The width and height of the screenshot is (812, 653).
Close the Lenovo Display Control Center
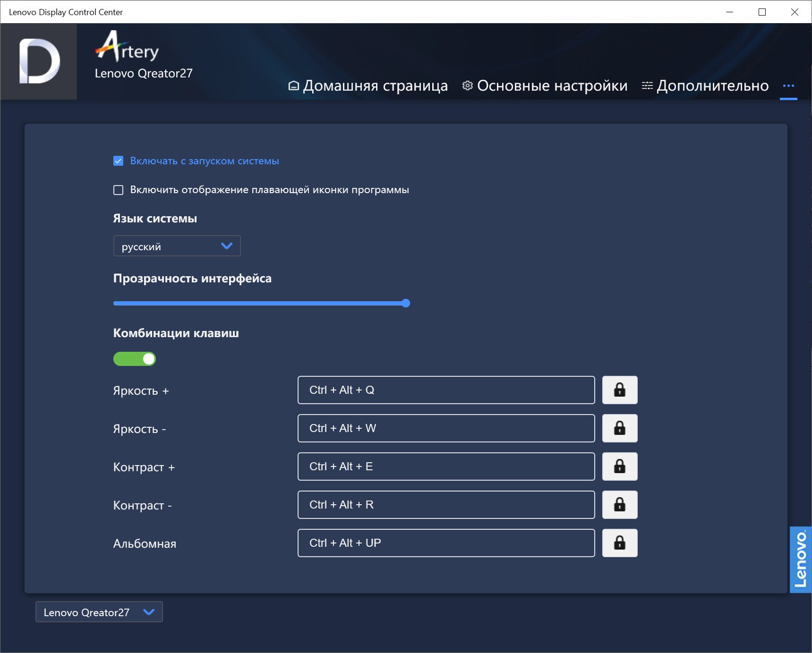[795, 12]
